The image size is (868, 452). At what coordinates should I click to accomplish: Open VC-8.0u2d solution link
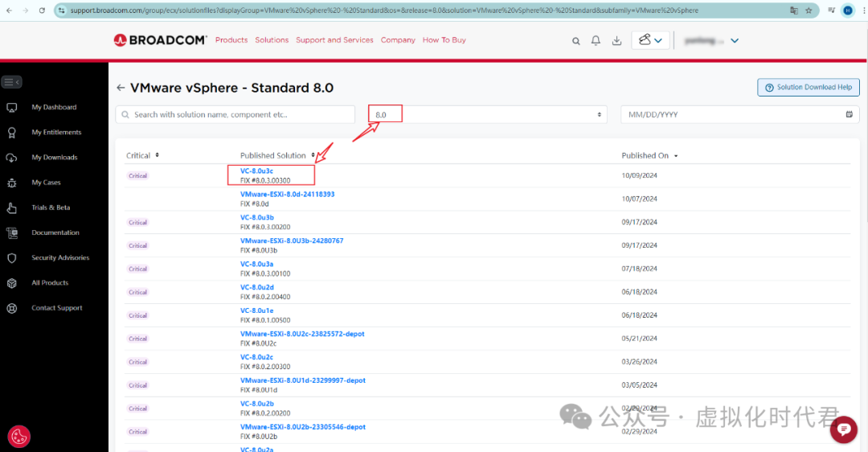(x=257, y=287)
